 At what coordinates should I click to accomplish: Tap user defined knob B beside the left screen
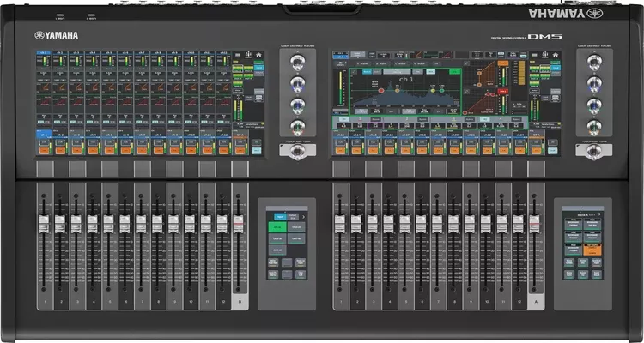click(297, 84)
